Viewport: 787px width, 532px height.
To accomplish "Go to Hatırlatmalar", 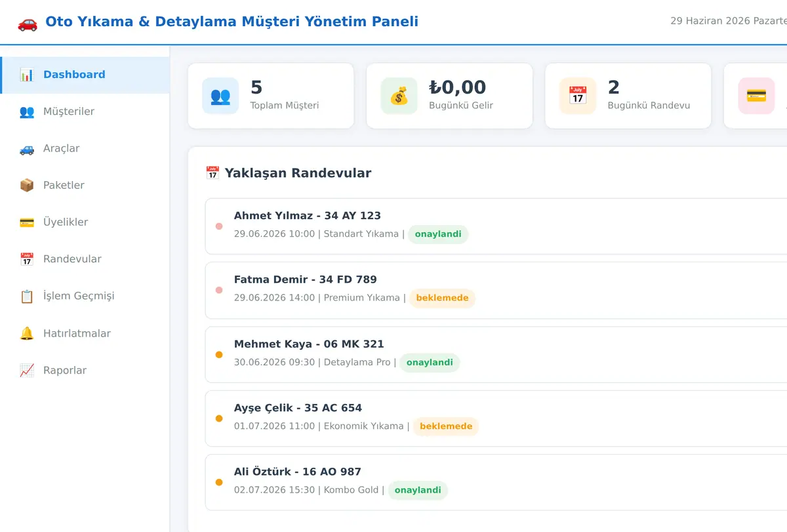I will (x=85, y=333).
